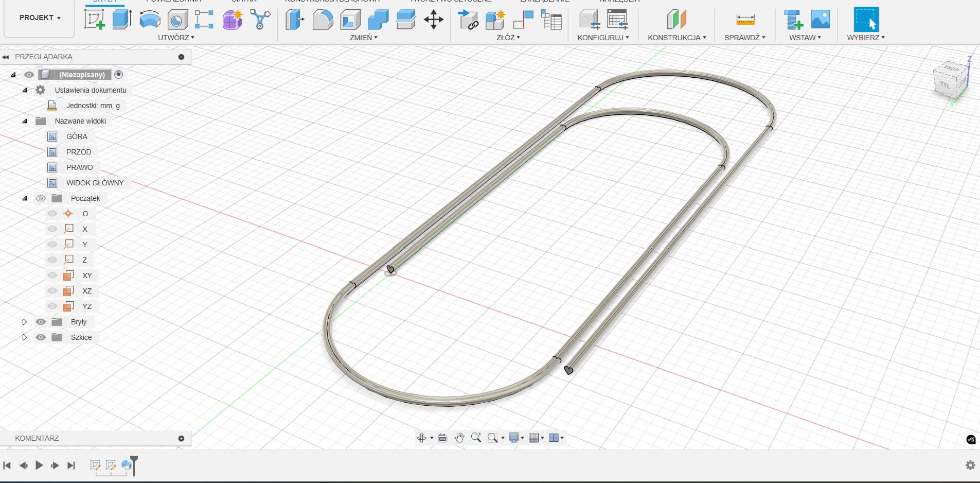Show the hidden Początek folder

point(41,198)
